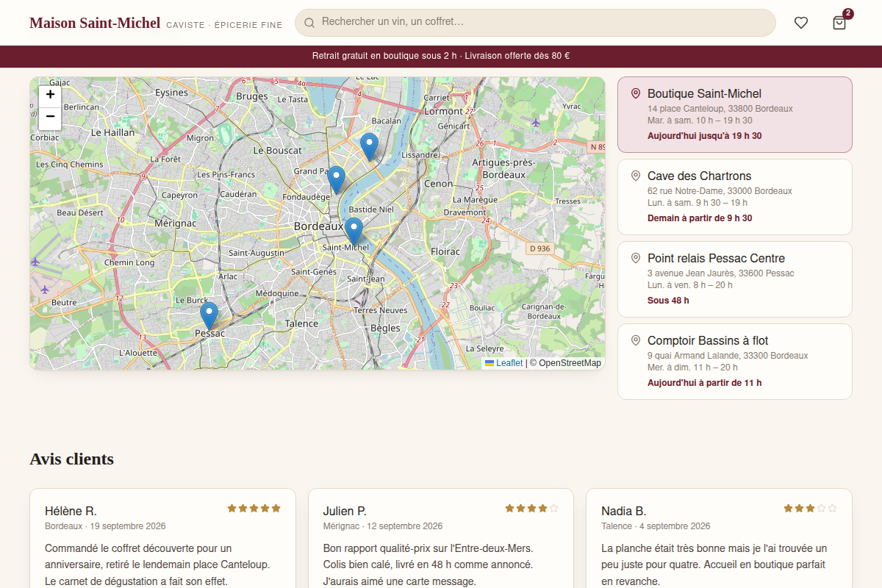Click the 'Sous 48 h' status text
882x588 pixels.
(x=668, y=301)
